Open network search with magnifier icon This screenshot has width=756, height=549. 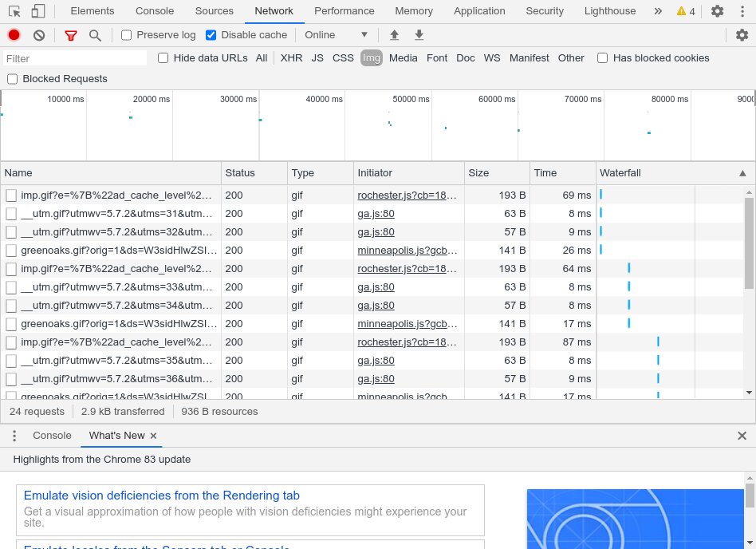pyautogui.click(x=95, y=35)
